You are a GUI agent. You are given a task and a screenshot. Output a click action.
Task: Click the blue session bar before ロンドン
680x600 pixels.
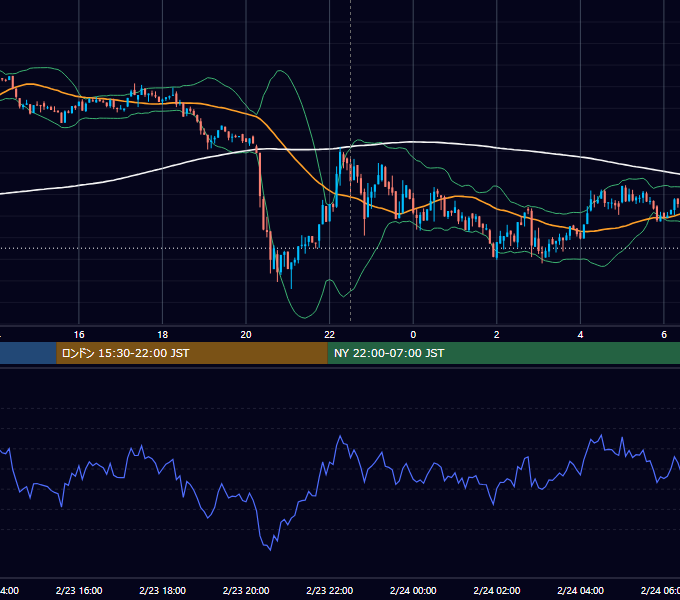[28, 353]
